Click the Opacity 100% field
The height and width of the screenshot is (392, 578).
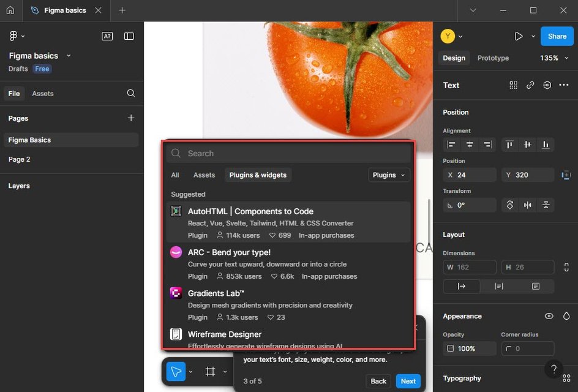[x=470, y=349]
